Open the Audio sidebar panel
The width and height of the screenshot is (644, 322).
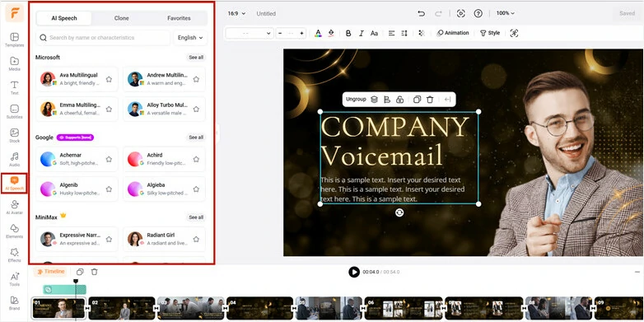pyautogui.click(x=14, y=159)
